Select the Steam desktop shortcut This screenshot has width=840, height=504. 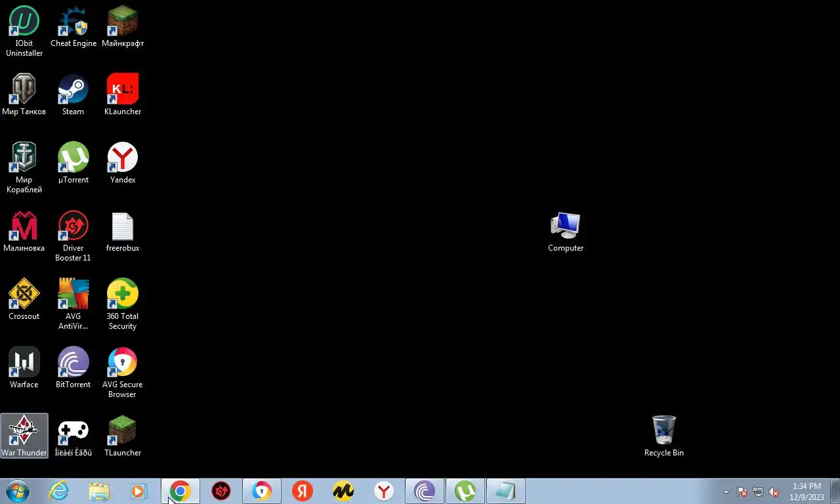point(73,94)
